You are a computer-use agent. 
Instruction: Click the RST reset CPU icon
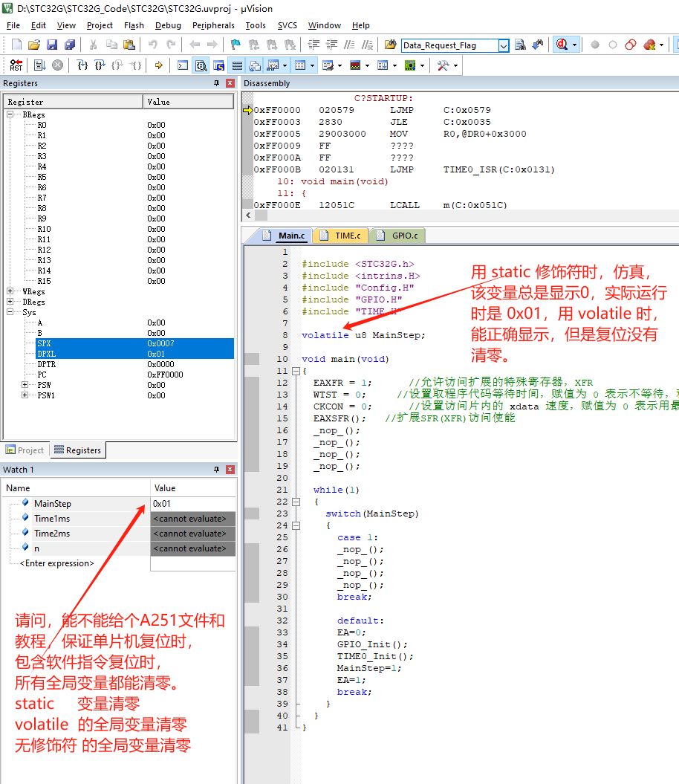[16, 65]
